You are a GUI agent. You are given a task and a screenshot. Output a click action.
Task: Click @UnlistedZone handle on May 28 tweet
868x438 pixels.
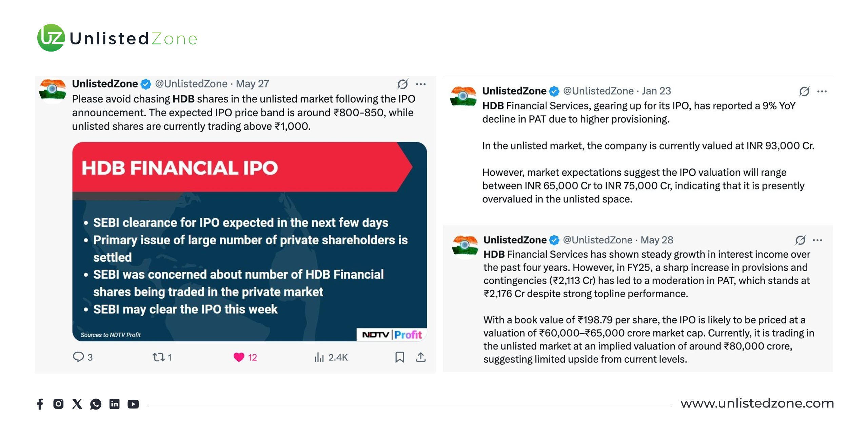[x=597, y=240]
